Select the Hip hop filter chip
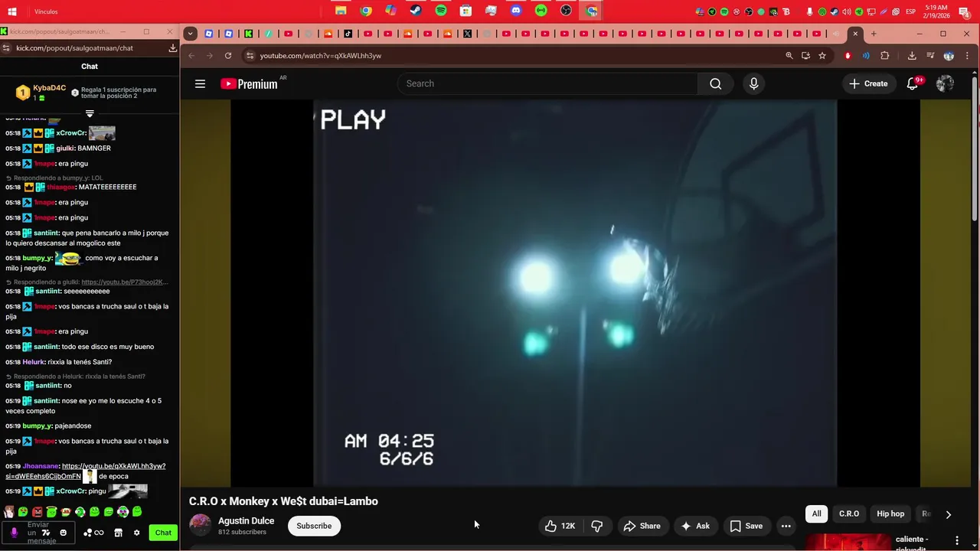980x551 pixels. (890, 514)
